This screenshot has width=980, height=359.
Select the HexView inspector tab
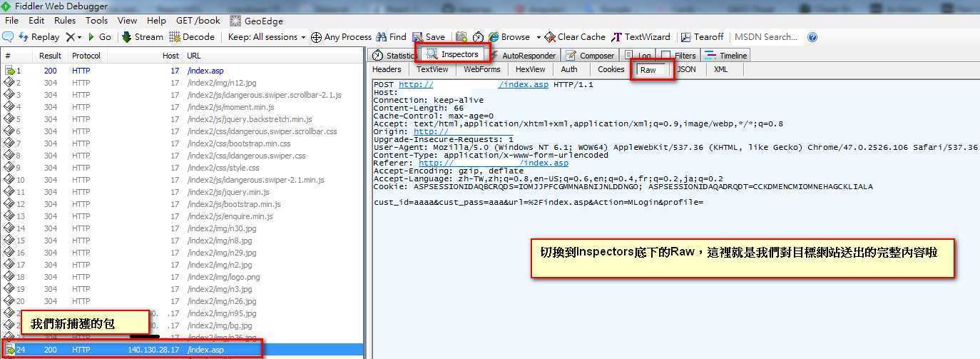530,69
